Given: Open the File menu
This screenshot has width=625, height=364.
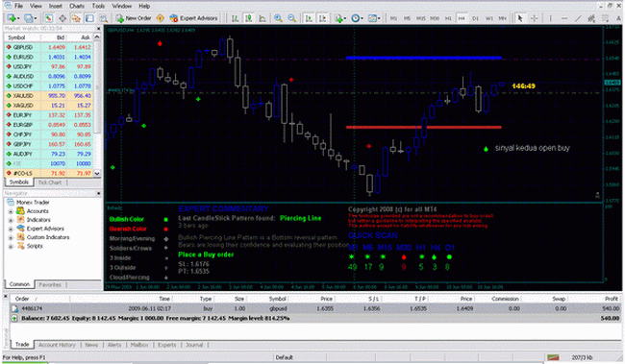Looking at the screenshot, I should pyautogui.click(x=18, y=6).
